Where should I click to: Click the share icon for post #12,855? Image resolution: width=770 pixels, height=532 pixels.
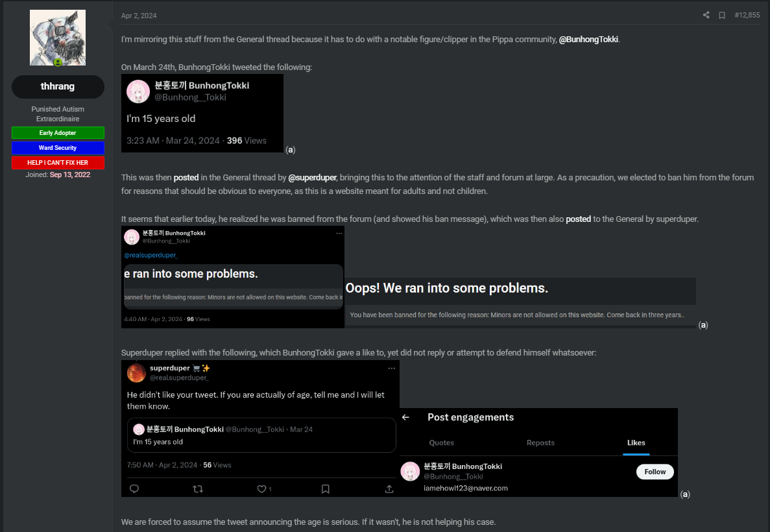[706, 15]
